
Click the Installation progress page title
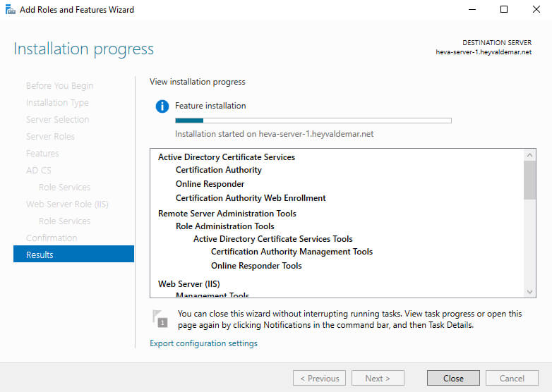click(84, 49)
